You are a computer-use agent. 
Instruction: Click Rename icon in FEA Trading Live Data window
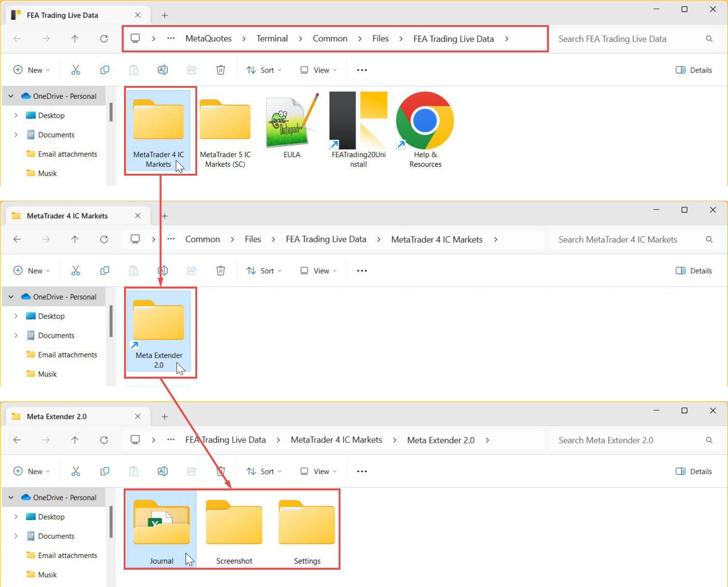click(x=163, y=70)
